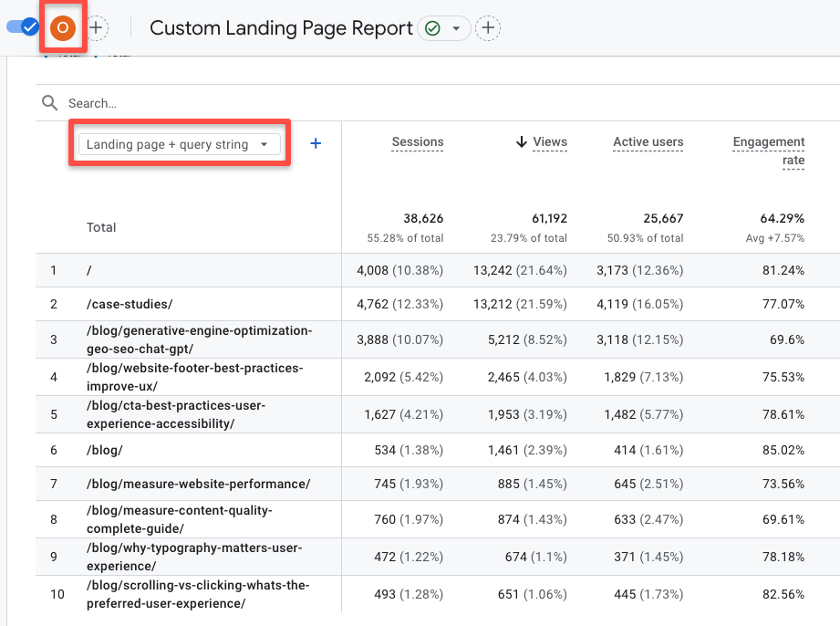This screenshot has height=626, width=840.
Task: Click the orange report icon at top left
Action: (62, 26)
